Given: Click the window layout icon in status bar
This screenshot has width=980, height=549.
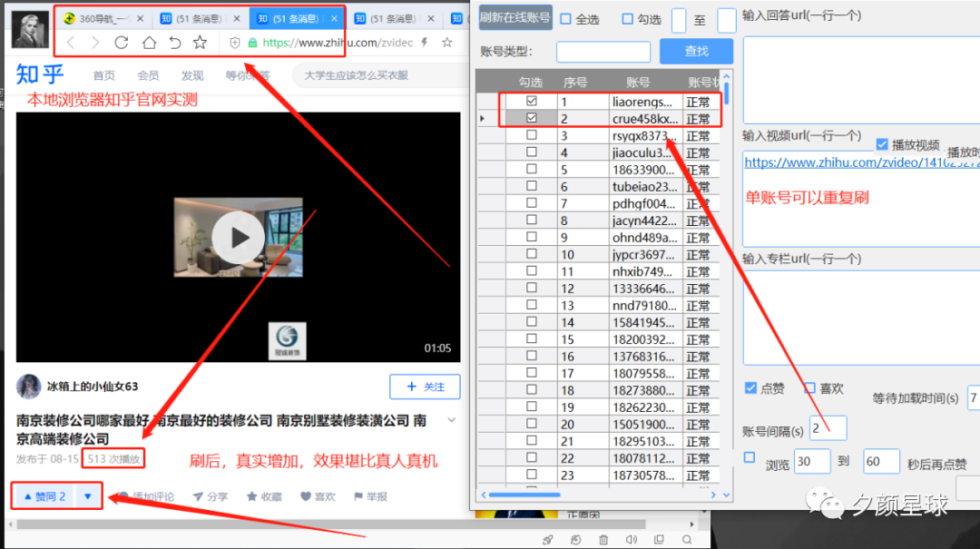Looking at the screenshot, I should (659, 540).
